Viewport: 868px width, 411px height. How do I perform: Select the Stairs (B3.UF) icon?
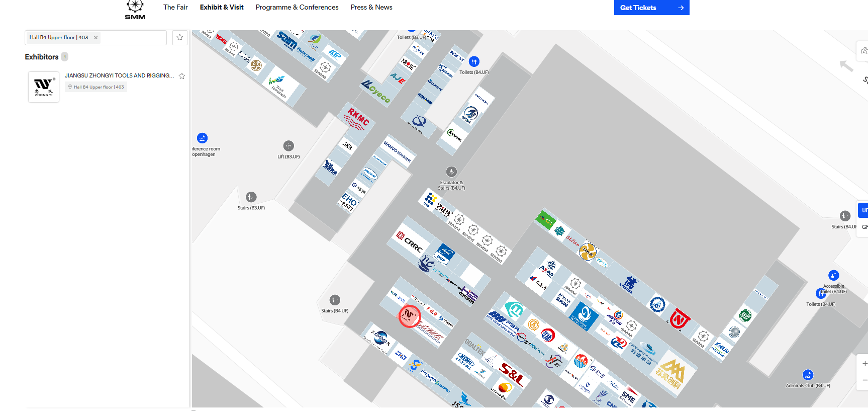[251, 197]
